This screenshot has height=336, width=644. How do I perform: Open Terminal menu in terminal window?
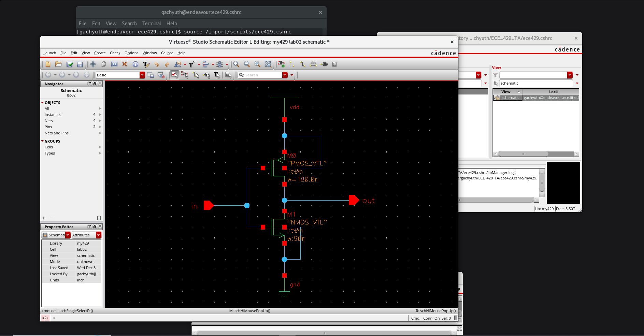[x=152, y=24]
